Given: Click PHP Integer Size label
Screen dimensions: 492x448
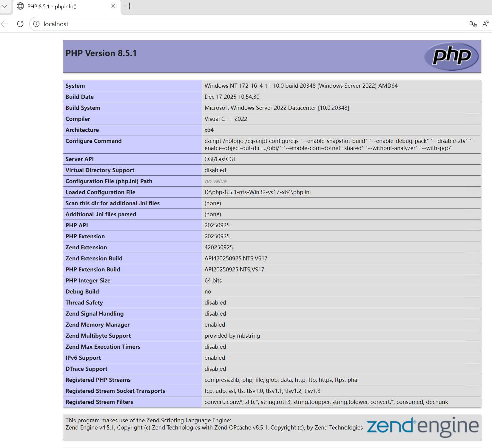Looking at the screenshot, I should click(88, 281).
